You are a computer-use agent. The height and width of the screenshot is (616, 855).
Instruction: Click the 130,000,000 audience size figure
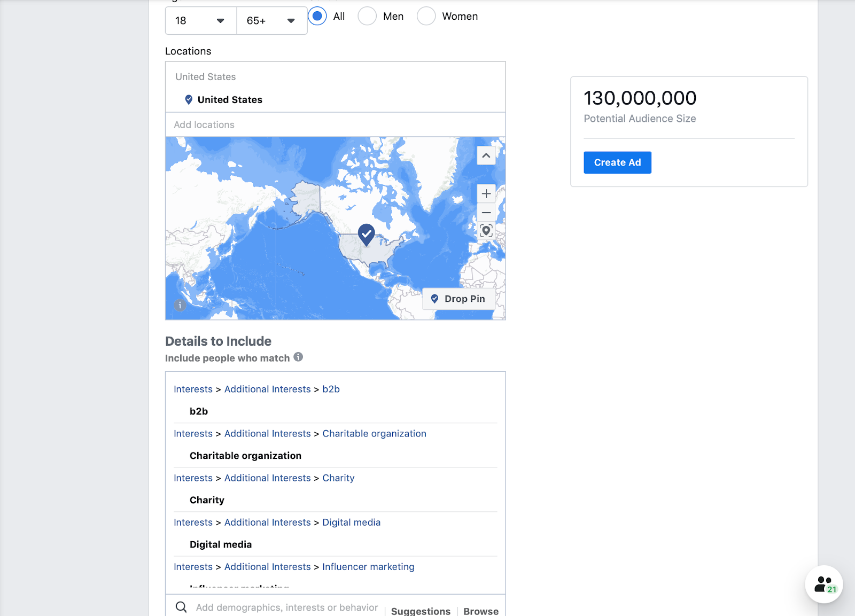click(x=640, y=98)
